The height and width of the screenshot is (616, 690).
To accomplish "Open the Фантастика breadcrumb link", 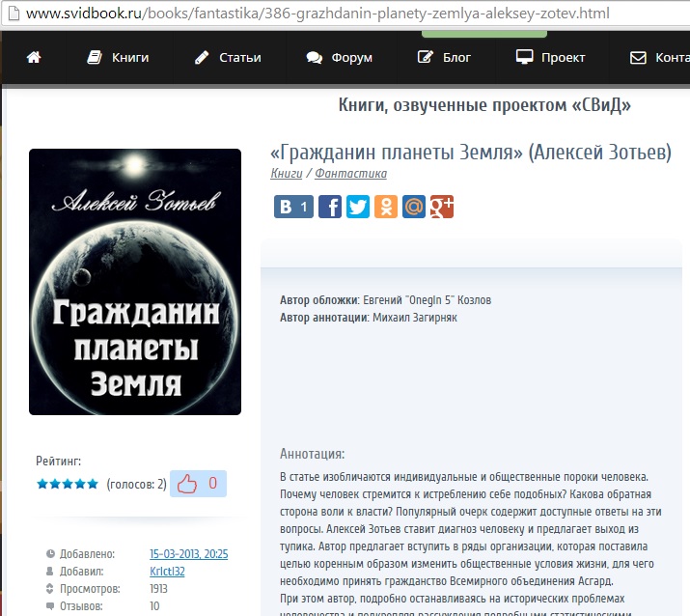I will pos(350,174).
